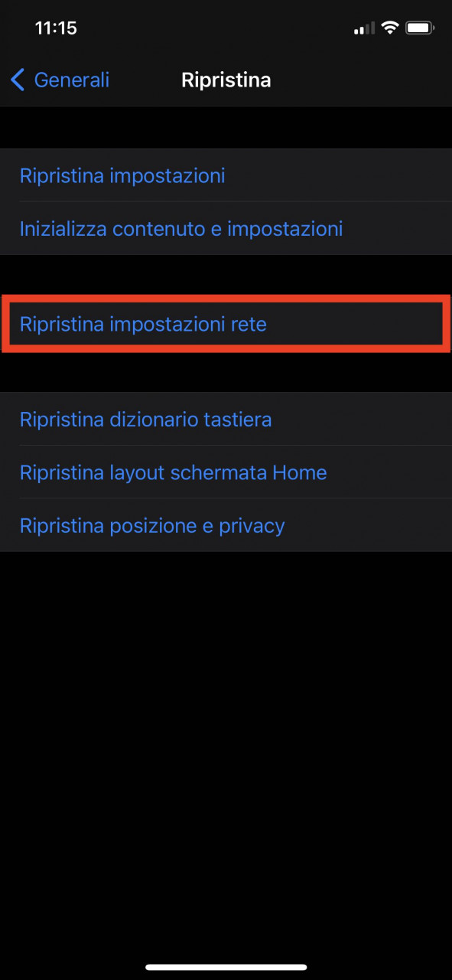Go back to Generali
The image size is (452, 980).
click(x=60, y=80)
